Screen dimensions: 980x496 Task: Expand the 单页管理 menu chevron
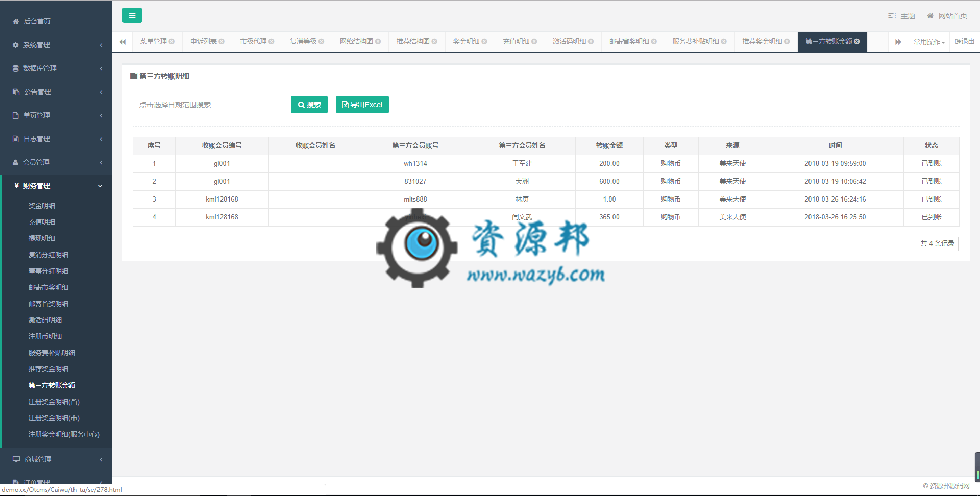coord(101,115)
